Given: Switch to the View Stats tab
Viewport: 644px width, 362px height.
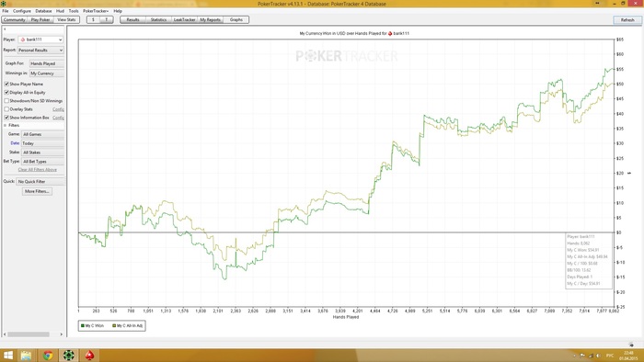Looking at the screenshot, I should tap(66, 19).
